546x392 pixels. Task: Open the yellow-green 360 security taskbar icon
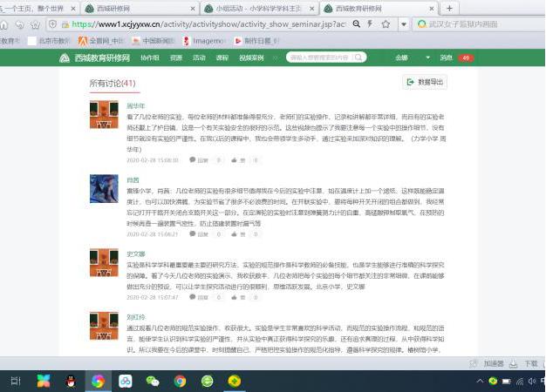pyautogui.click(x=235, y=382)
